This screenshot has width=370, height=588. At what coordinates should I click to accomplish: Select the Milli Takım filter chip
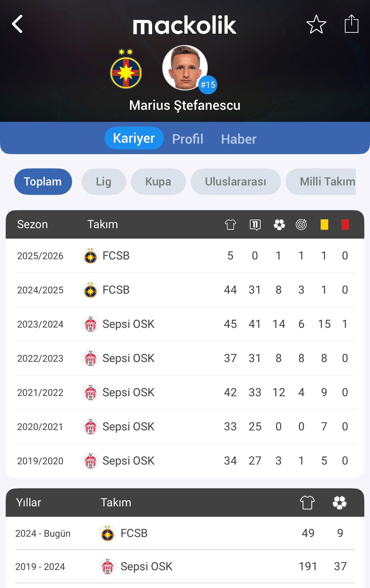tap(321, 182)
